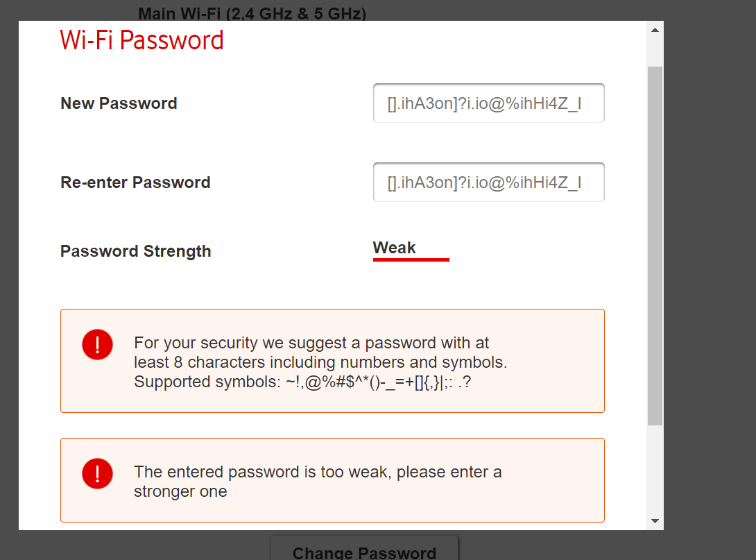Click the red warning icon beside the security suggestion

pos(97,344)
